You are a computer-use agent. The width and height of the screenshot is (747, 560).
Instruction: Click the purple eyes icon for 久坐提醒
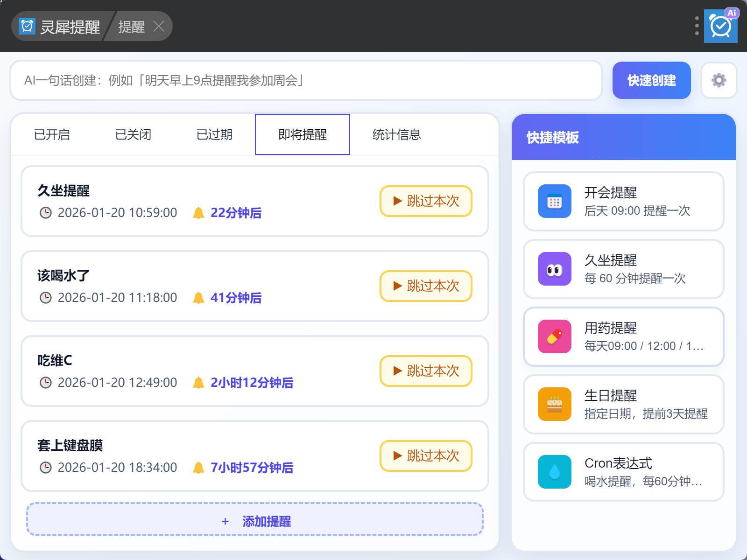click(554, 269)
